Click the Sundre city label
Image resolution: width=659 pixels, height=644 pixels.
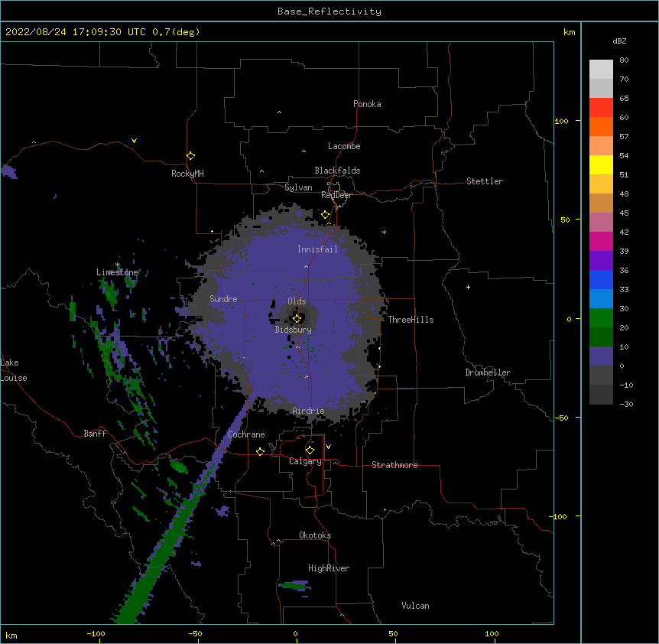[x=223, y=299]
